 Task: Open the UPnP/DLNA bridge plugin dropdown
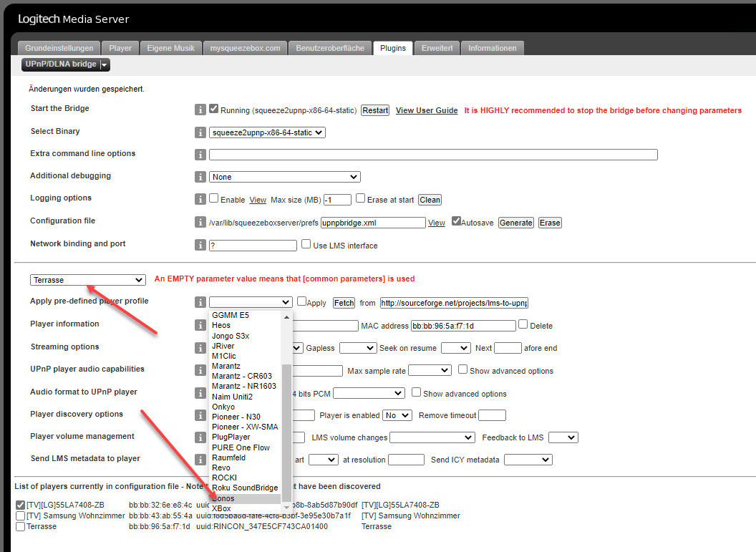[66, 64]
